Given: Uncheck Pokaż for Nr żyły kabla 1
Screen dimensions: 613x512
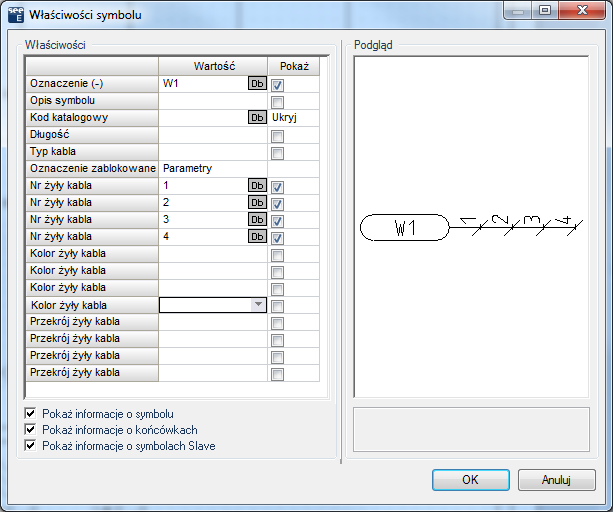Looking at the screenshot, I should 278,187.
